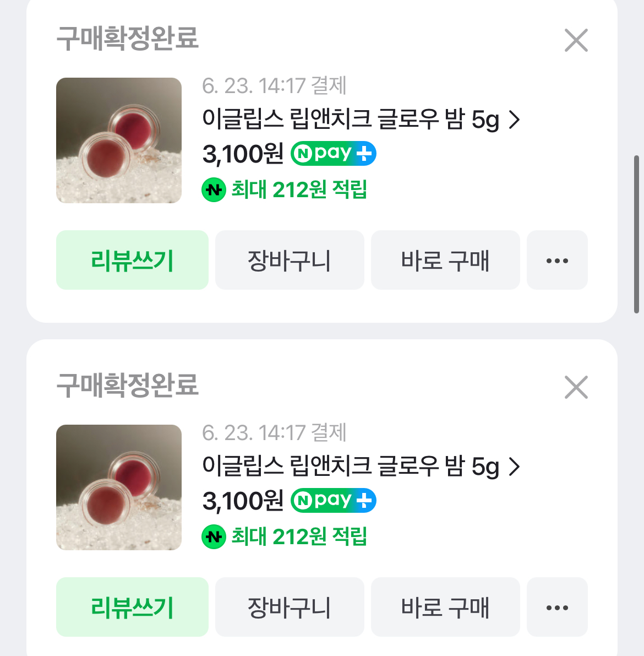Open first 이글립스 립앤치크 글로우 밤 title link

pyautogui.click(x=350, y=120)
